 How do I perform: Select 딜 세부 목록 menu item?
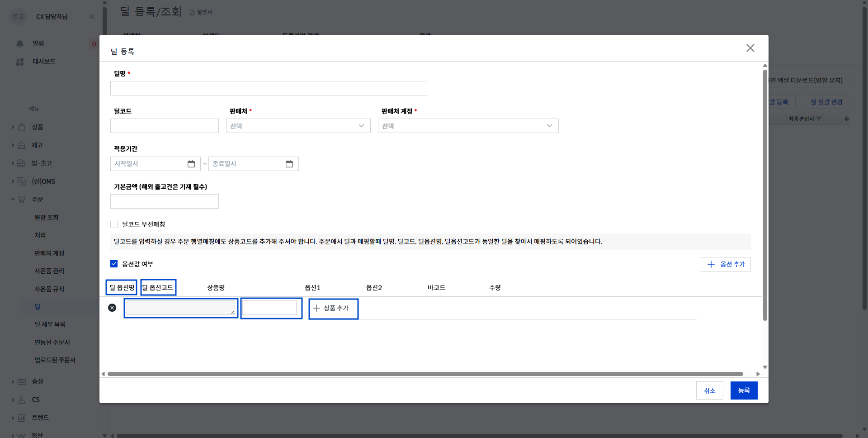tap(50, 324)
